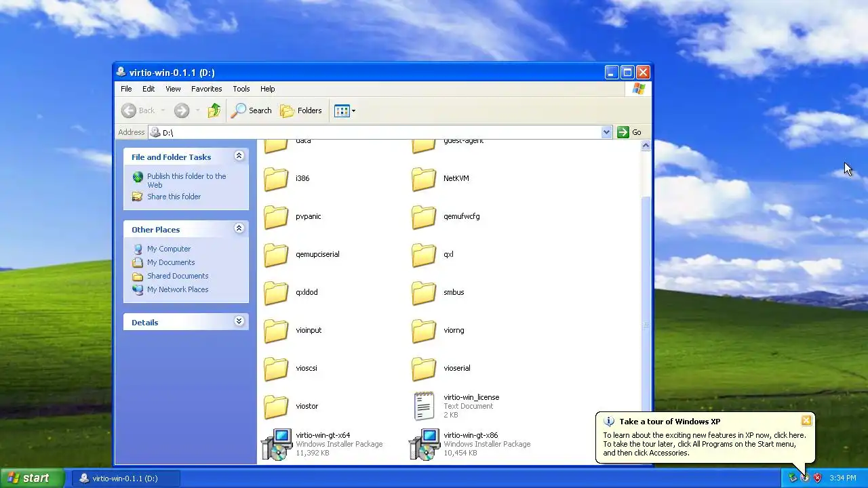Click the taskbar clock showing 3:34 PM
Image resolution: width=868 pixels, height=488 pixels.
[842, 478]
